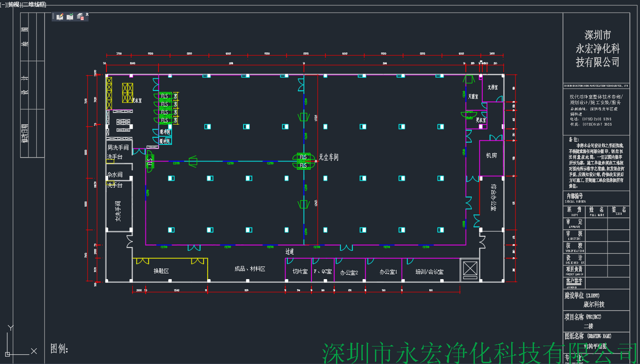The height and width of the screenshot is (364, 640).
Task: Click the 办公室2 room label
Action: click(349, 273)
